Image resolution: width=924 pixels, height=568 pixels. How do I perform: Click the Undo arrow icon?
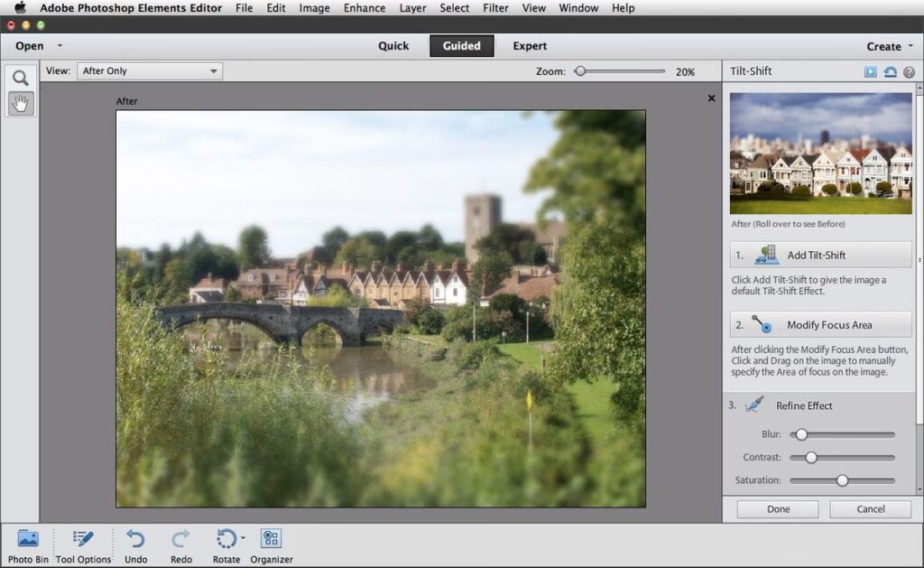[x=135, y=545]
